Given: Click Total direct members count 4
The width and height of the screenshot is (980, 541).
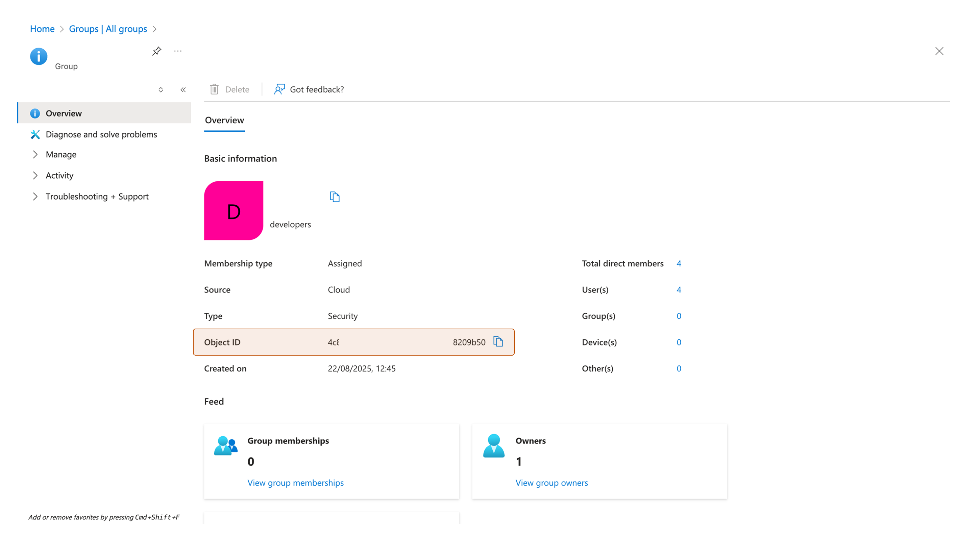Looking at the screenshot, I should pyautogui.click(x=679, y=263).
